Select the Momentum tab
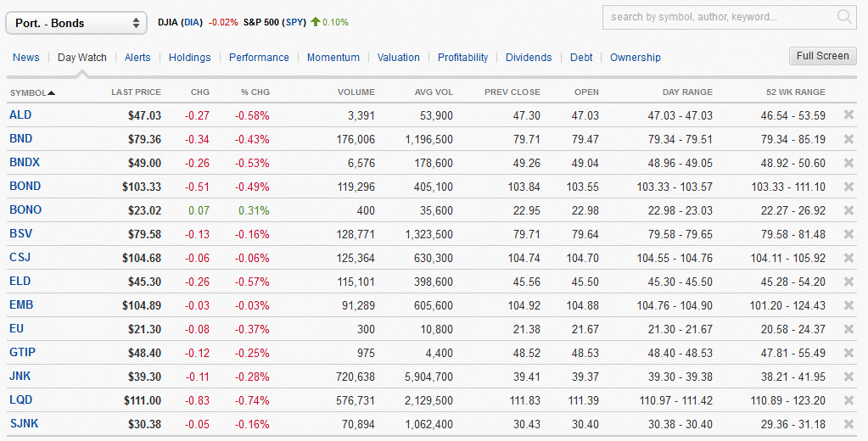 pyautogui.click(x=333, y=58)
